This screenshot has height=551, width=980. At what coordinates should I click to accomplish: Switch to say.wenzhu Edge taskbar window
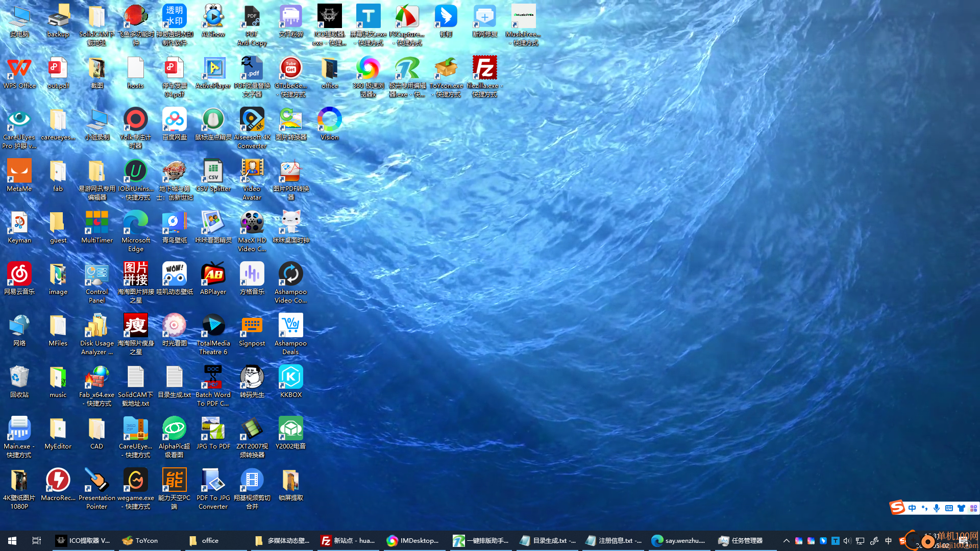click(x=679, y=541)
